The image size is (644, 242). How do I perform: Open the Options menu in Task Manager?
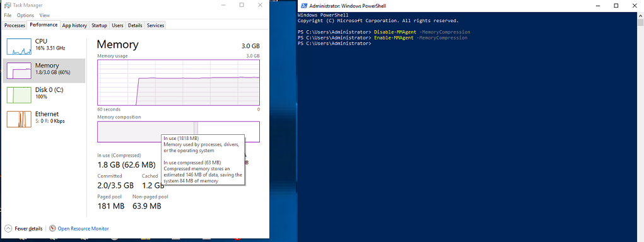click(25, 15)
